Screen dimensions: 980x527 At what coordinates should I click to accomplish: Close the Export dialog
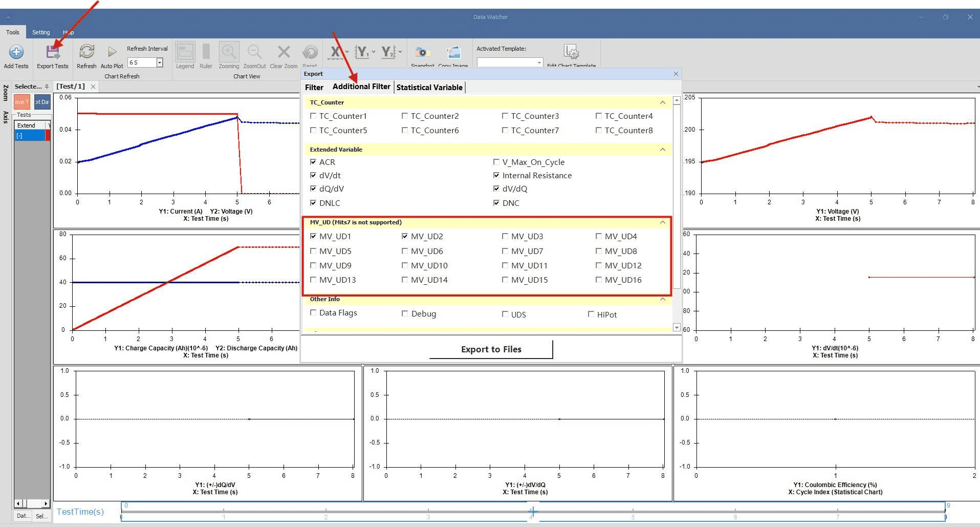[x=676, y=74]
